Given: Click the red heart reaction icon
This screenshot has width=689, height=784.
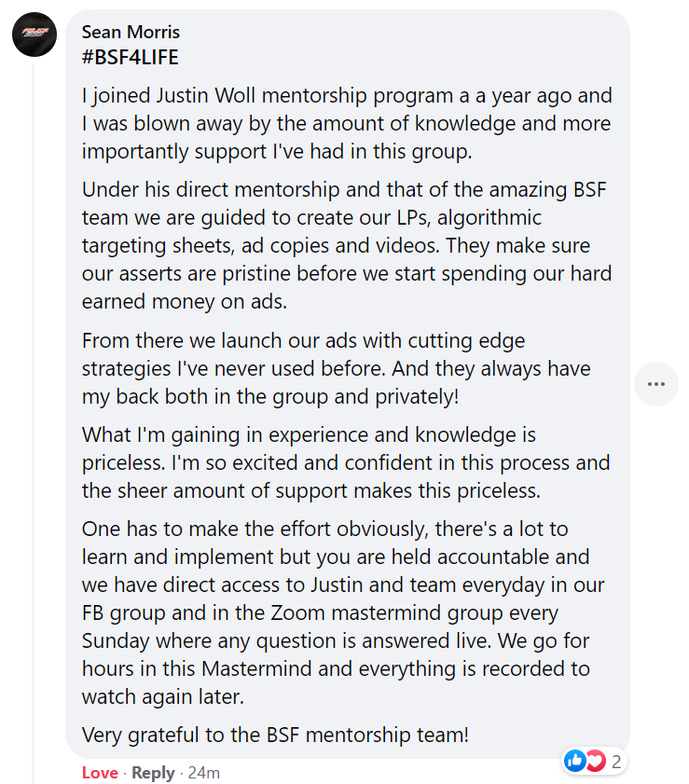Looking at the screenshot, I should click(x=596, y=761).
